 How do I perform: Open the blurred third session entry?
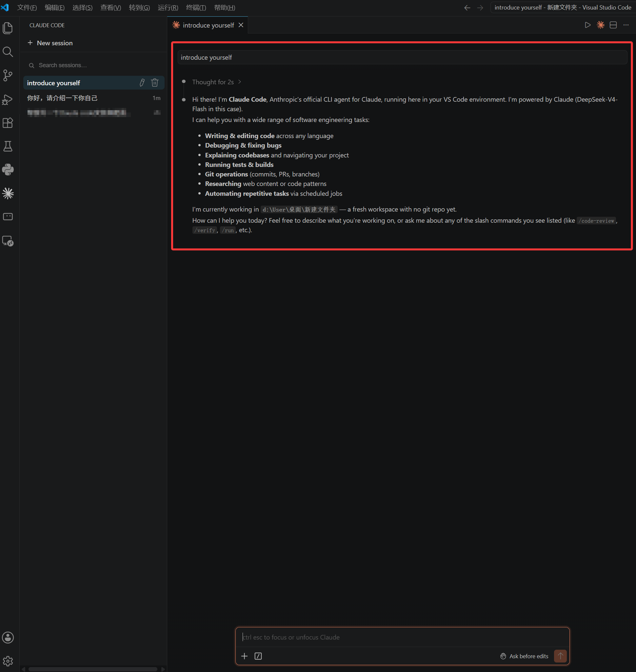(94, 112)
